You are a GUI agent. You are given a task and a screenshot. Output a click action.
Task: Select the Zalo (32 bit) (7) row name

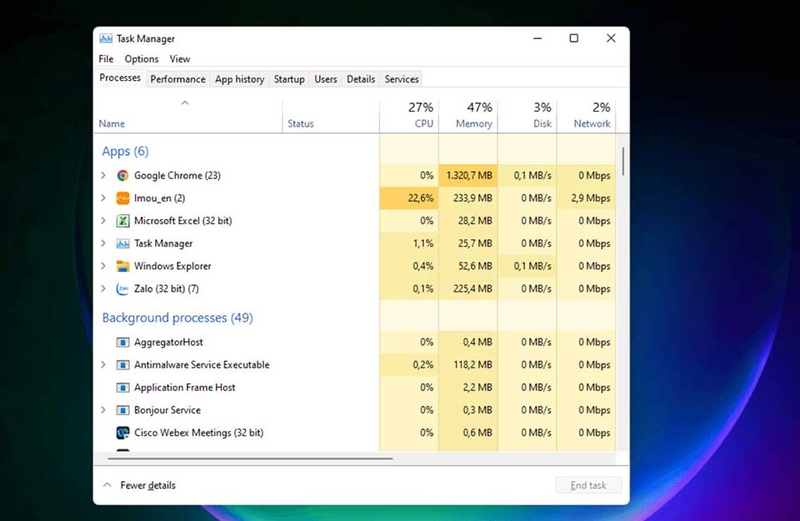[166, 289]
